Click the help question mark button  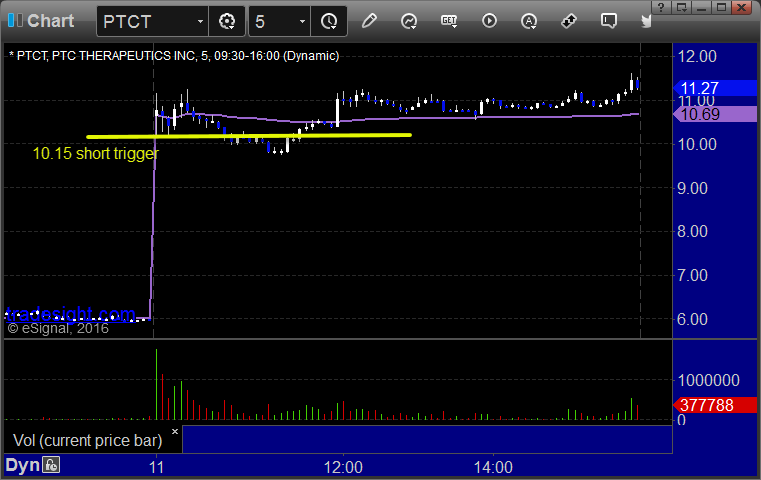[x=661, y=7]
